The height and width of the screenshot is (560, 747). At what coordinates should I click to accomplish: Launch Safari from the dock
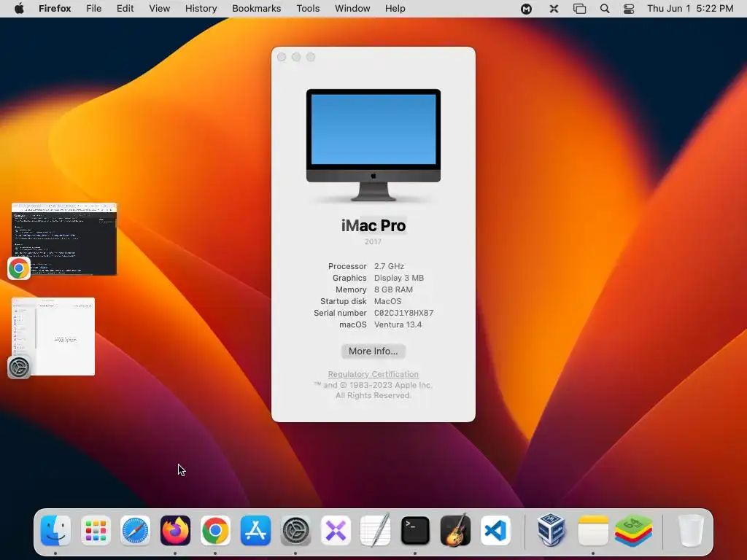click(135, 530)
